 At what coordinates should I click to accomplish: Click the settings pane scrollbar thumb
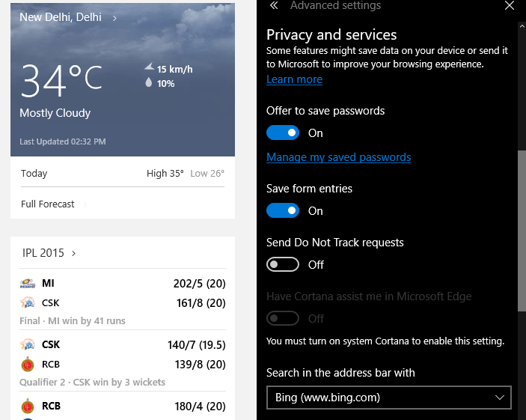[522, 231]
